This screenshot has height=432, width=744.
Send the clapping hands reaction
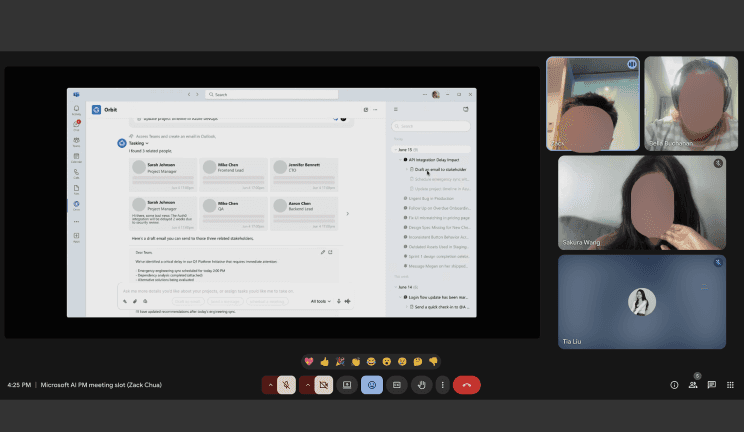[x=356, y=362]
